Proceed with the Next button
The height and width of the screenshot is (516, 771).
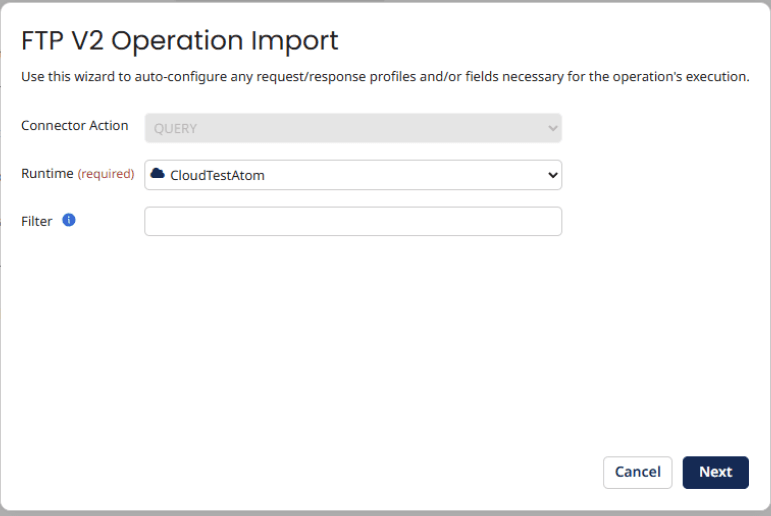click(715, 472)
